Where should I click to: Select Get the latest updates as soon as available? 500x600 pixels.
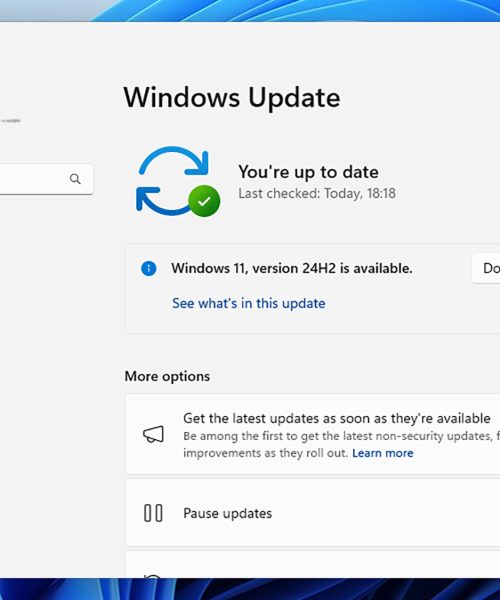coord(313,434)
